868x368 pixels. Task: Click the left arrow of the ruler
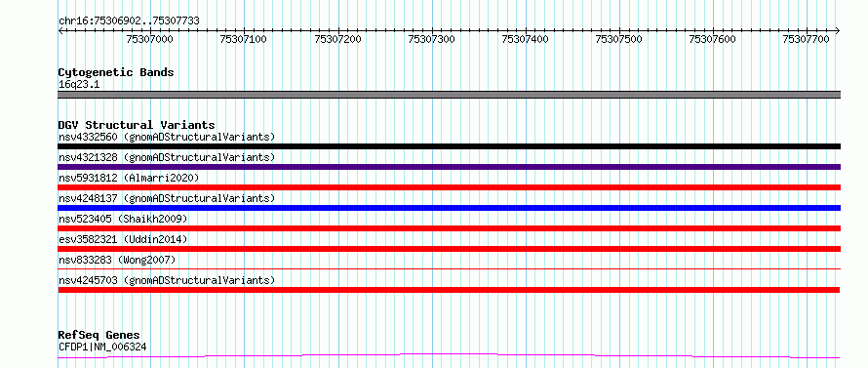pos(60,30)
